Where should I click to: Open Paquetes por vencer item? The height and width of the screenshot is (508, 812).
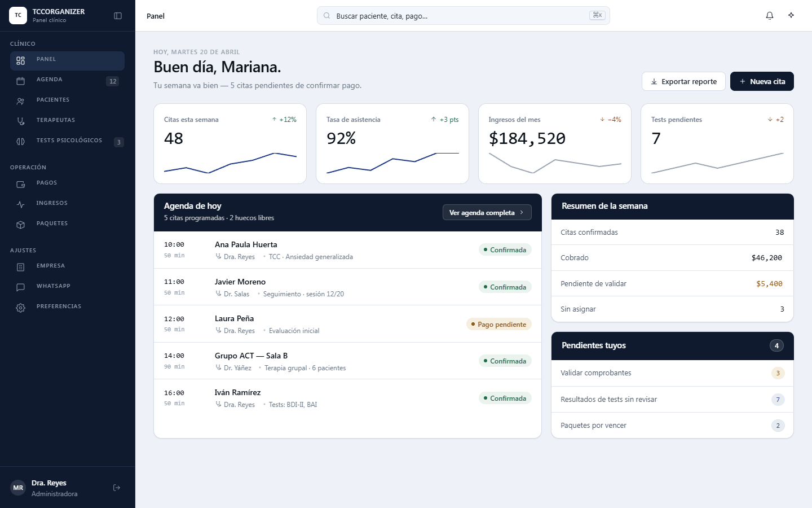672,426
